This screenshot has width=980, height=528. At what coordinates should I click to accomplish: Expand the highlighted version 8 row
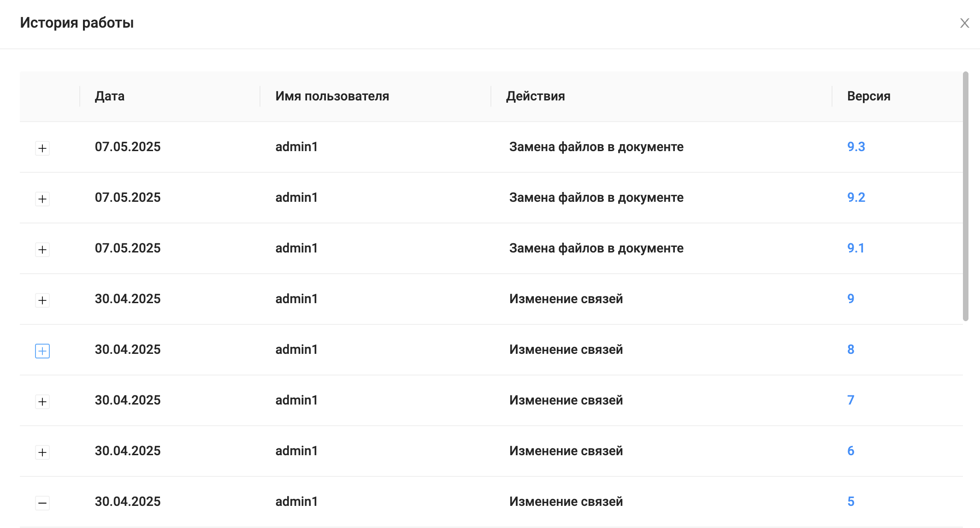click(x=42, y=351)
